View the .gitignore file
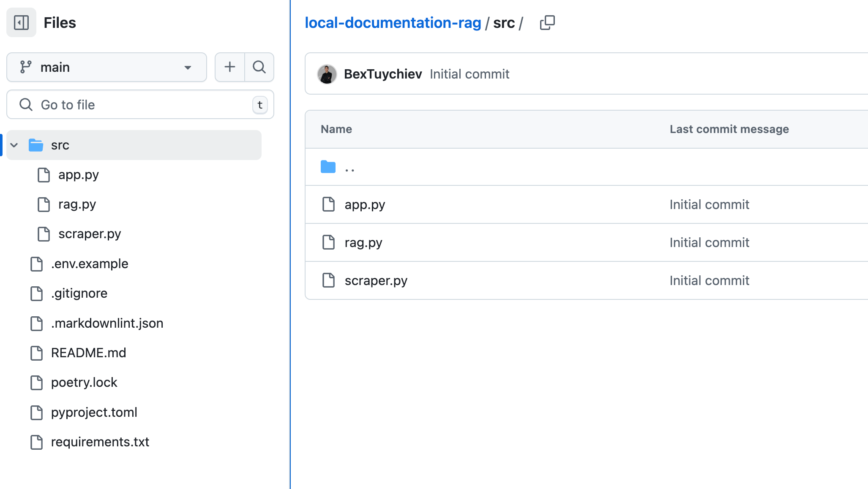This screenshot has width=868, height=489. click(x=79, y=293)
